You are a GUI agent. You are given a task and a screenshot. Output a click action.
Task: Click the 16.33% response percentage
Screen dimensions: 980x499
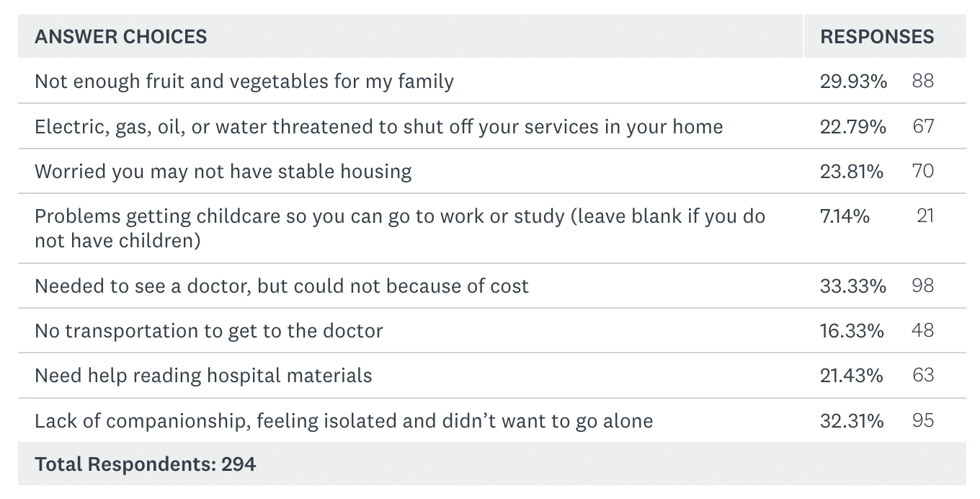[852, 331]
